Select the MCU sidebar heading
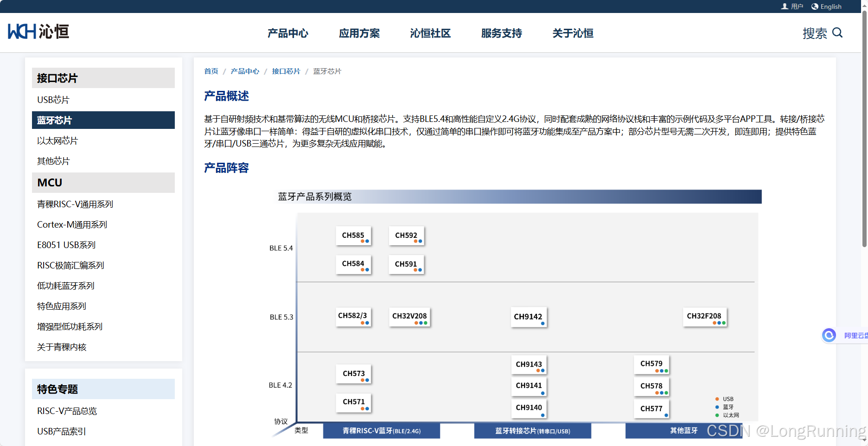Image resolution: width=868 pixels, height=446 pixels. click(x=103, y=183)
